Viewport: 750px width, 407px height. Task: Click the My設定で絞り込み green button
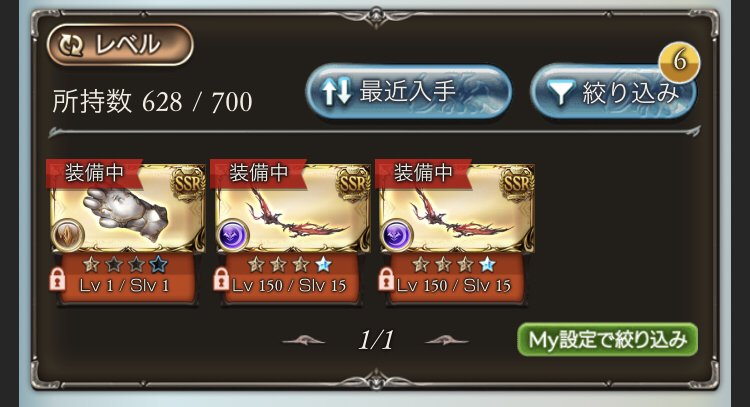pyautogui.click(x=607, y=340)
